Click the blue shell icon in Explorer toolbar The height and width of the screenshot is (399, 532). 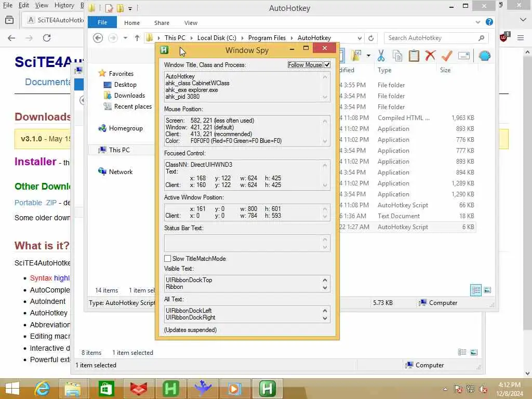point(485,56)
